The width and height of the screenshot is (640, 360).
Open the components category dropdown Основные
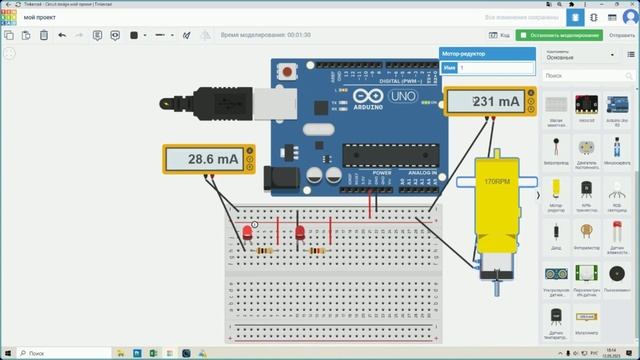580,55
